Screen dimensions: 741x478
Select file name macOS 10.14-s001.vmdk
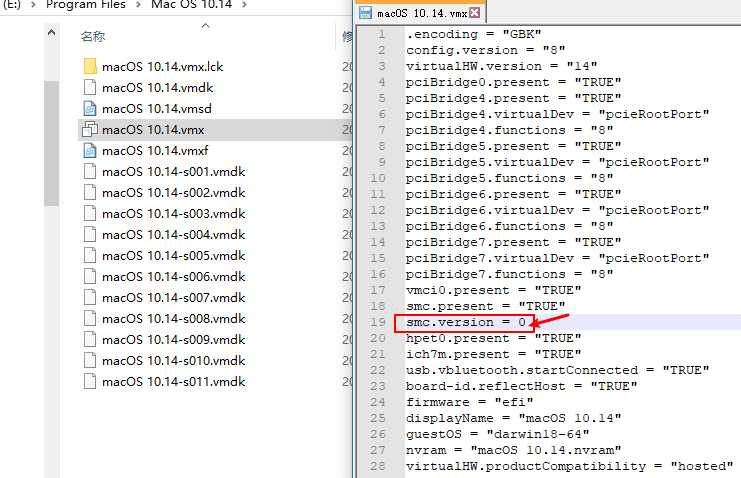[173, 172]
